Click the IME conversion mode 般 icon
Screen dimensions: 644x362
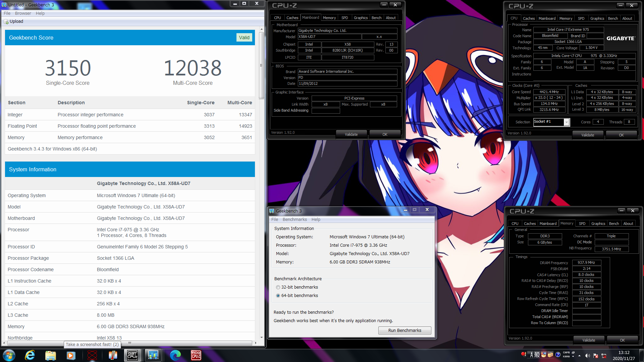537,355
